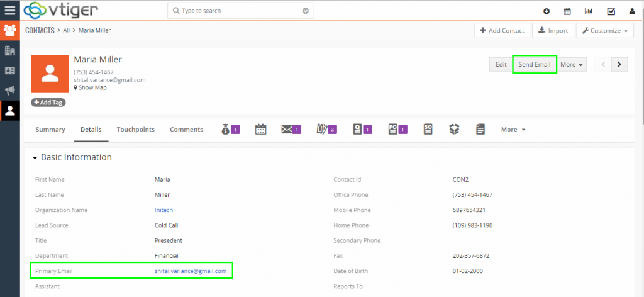
Task: Click the Last Name value Miller
Action: pyautogui.click(x=162, y=194)
